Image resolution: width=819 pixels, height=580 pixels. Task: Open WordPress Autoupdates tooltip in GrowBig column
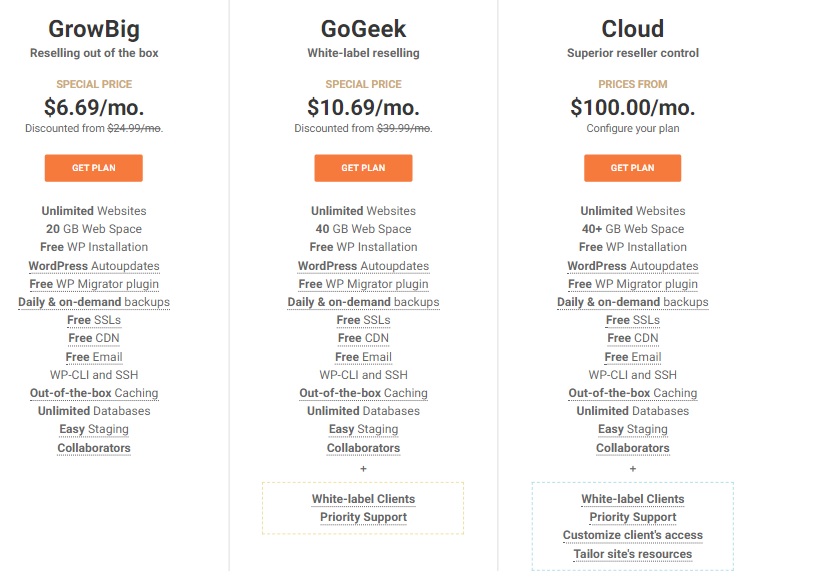[x=94, y=266]
